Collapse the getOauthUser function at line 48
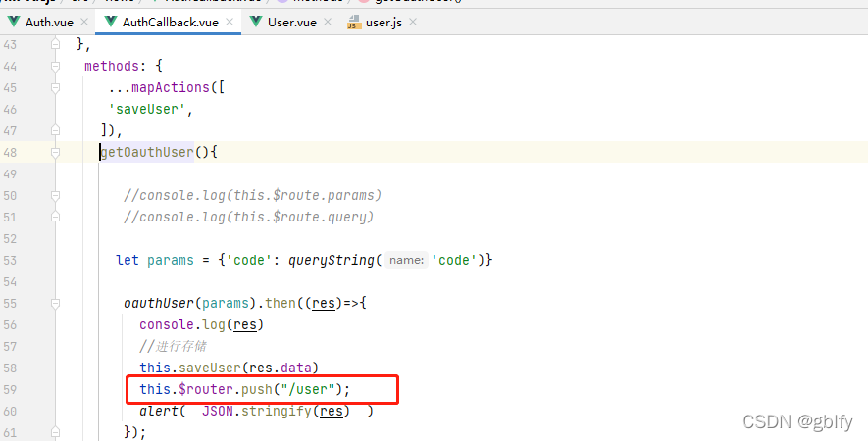This screenshot has width=868, height=441. tap(55, 152)
